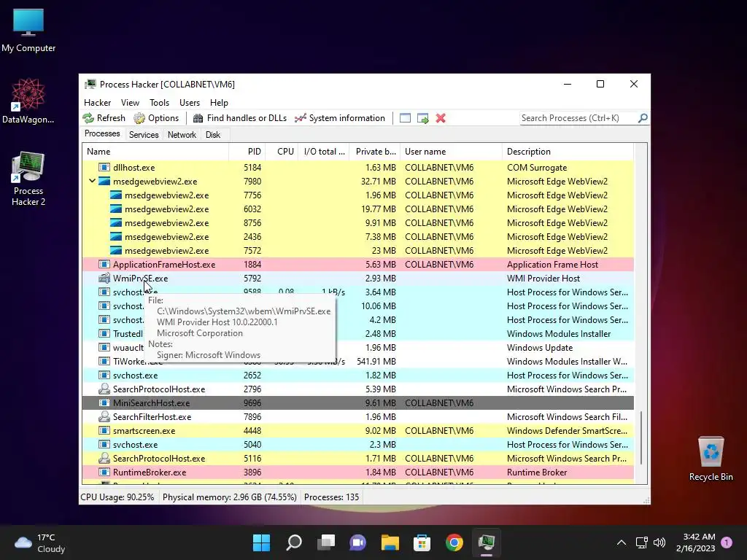This screenshot has height=560, width=747.
Task: Click the smartscreen.exe process icon
Action: [x=104, y=430]
